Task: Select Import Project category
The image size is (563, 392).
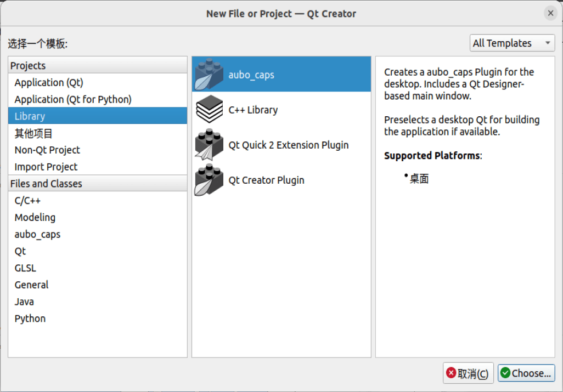Action: pos(98,167)
